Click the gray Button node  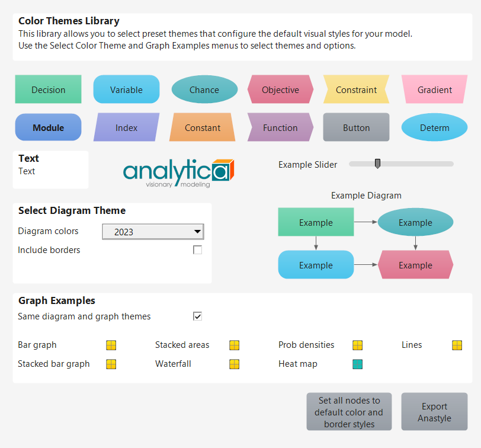356,127
